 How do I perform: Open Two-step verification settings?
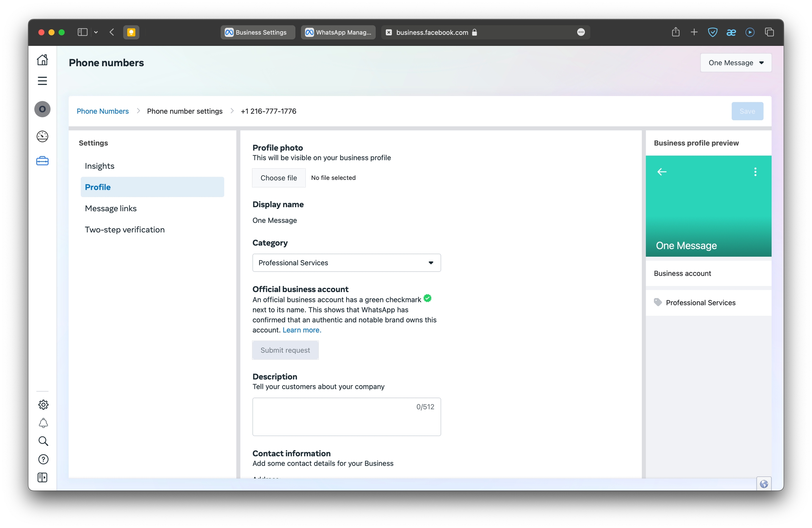pos(124,230)
